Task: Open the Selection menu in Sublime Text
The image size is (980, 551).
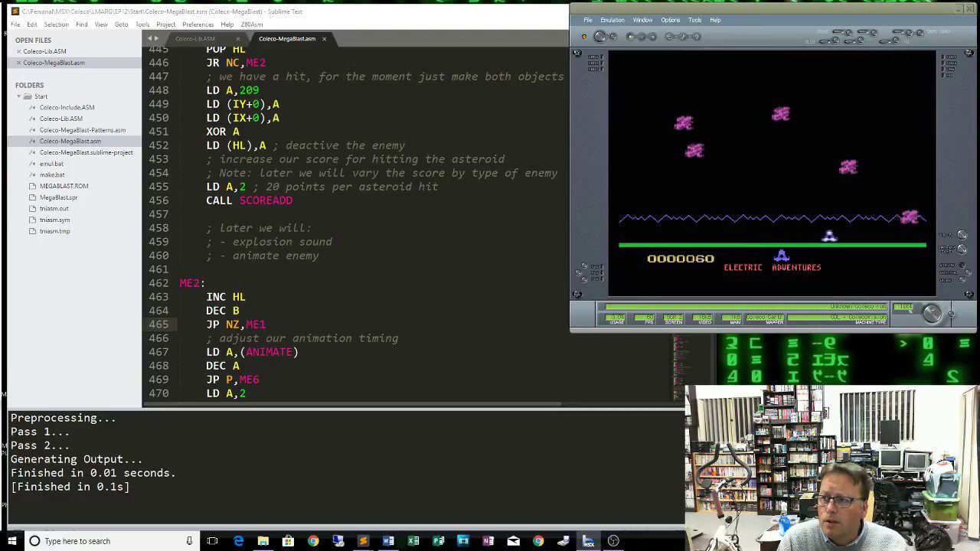Action: click(x=56, y=24)
